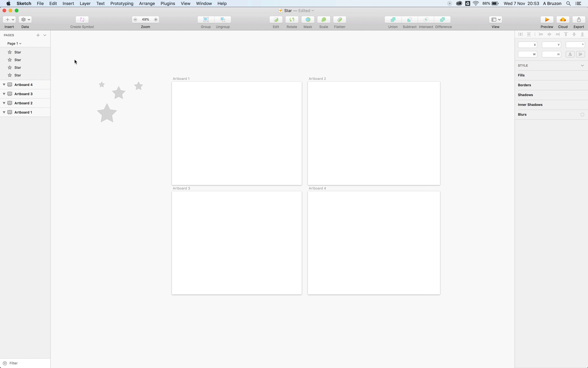Click the Subtract boolean icon
This screenshot has width=588, height=368.
409,20
